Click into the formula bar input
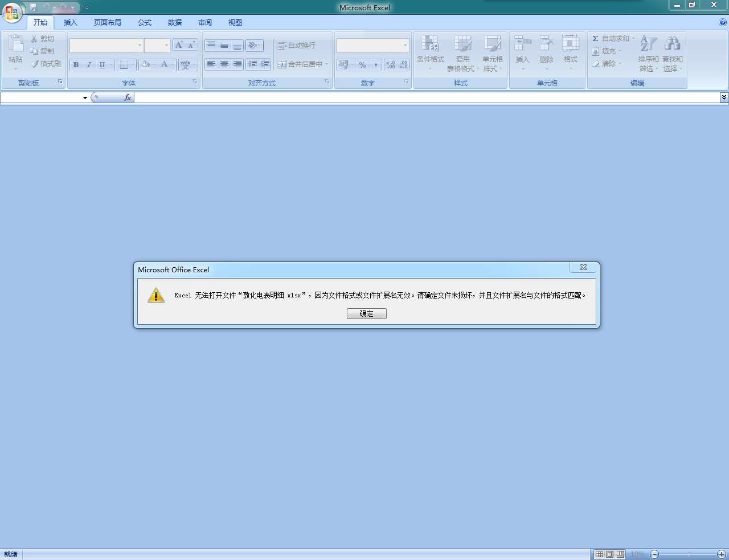Screen dimensions: 729x560 pyautogui.click(x=427, y=97)
